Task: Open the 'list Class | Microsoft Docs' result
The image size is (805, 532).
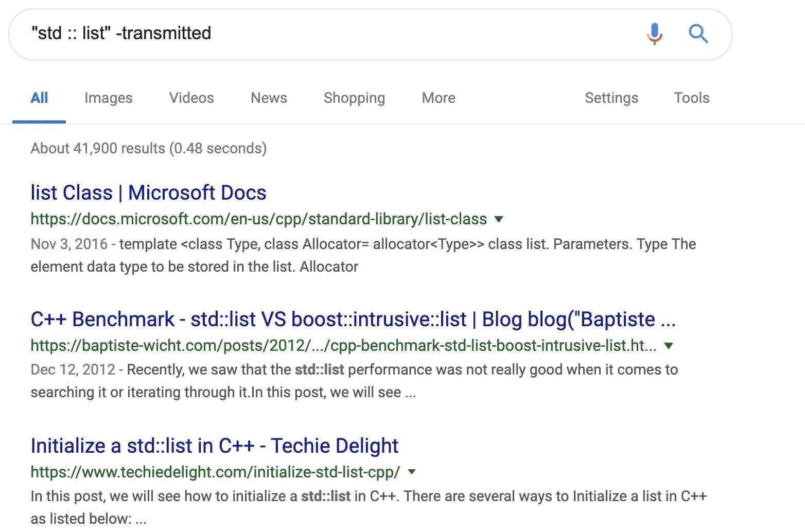Action: (148, 193)
